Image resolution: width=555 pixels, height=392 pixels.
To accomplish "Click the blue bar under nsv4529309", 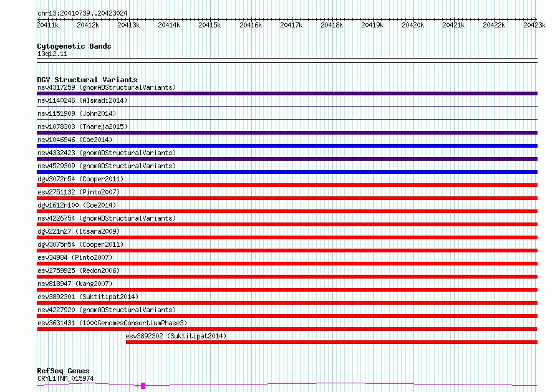I will coord(287,172).
